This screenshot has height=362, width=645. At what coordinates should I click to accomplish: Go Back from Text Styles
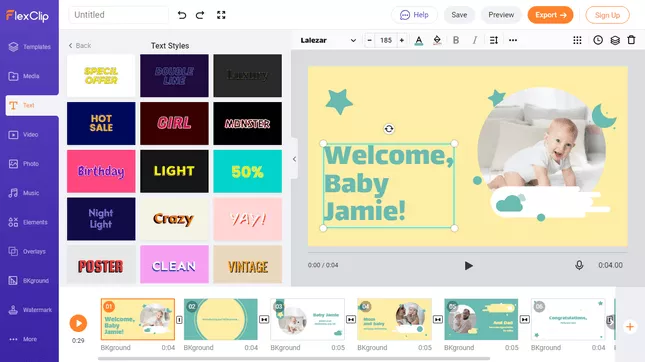point(79,45)
